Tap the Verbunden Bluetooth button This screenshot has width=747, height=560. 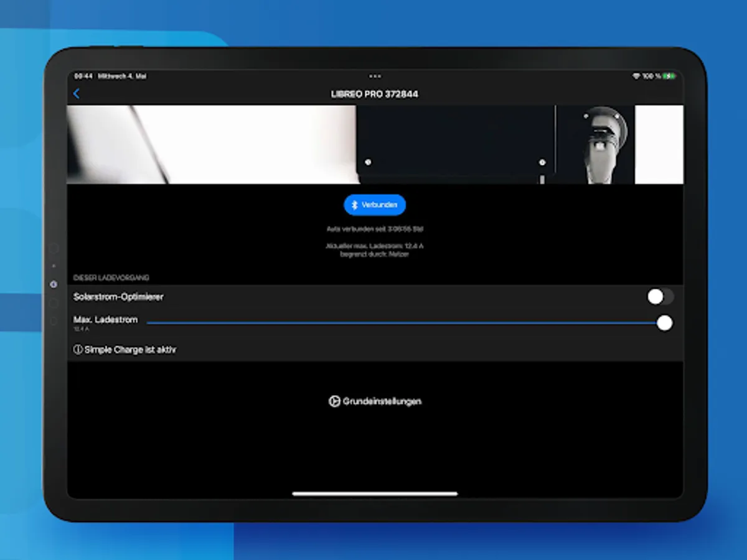click(375, 205)
